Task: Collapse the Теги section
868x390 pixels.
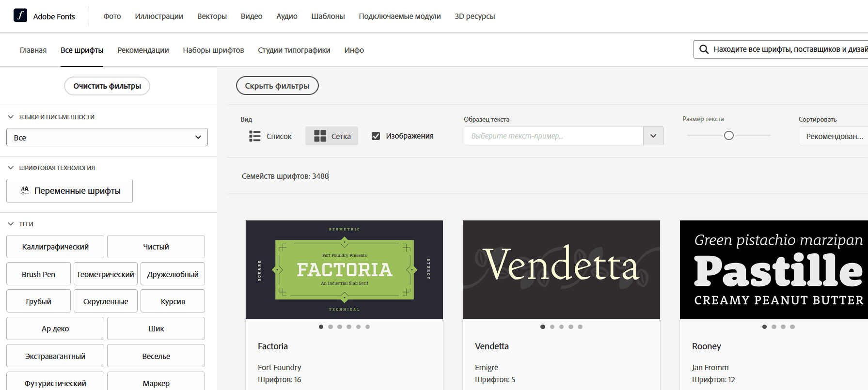Action: tap(11, 224)
